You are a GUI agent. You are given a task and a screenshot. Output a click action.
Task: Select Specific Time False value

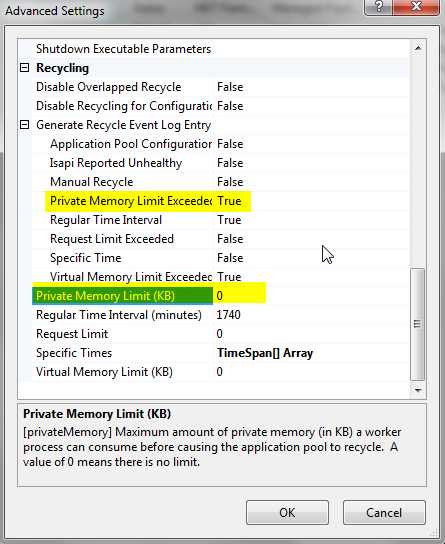coord(230,258)
